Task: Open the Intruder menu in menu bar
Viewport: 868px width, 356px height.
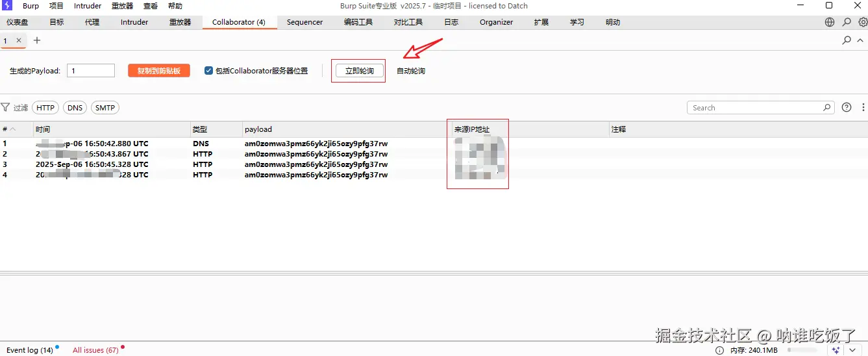Action: (x=88, y=6)
